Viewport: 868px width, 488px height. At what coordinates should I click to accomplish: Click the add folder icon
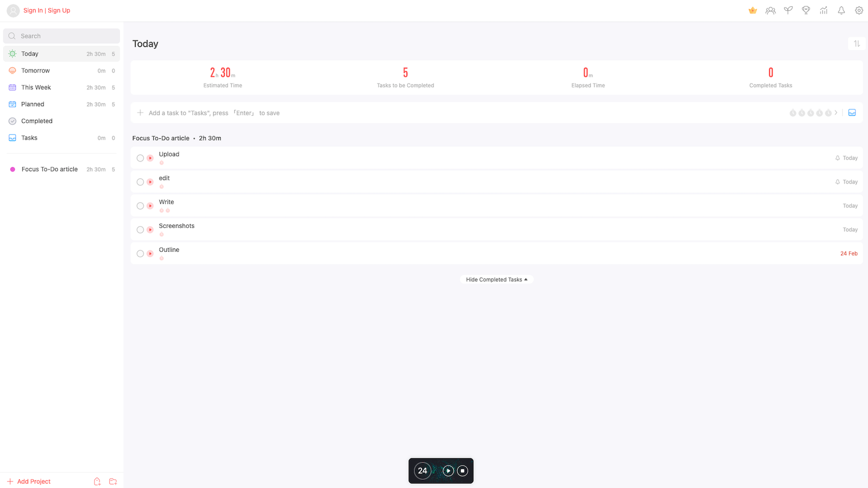point(113,482)
